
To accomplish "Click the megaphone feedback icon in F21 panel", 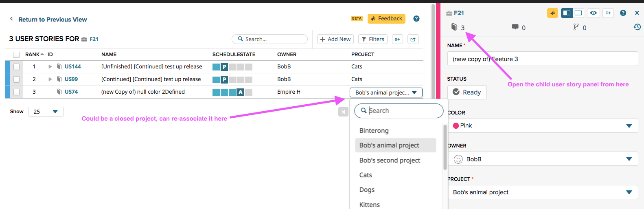I will click(x=552, y=13).
